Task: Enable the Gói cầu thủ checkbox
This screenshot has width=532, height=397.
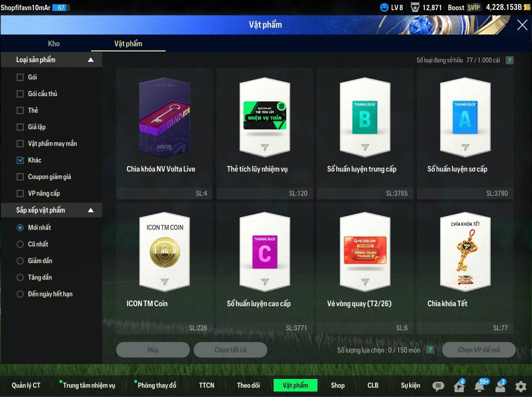Action: pos(20,94)
